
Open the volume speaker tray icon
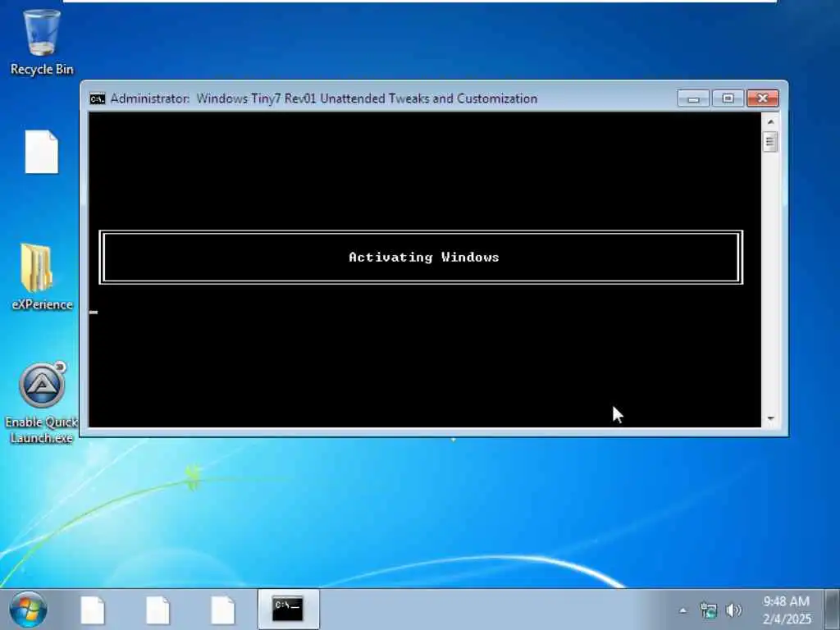733,610
